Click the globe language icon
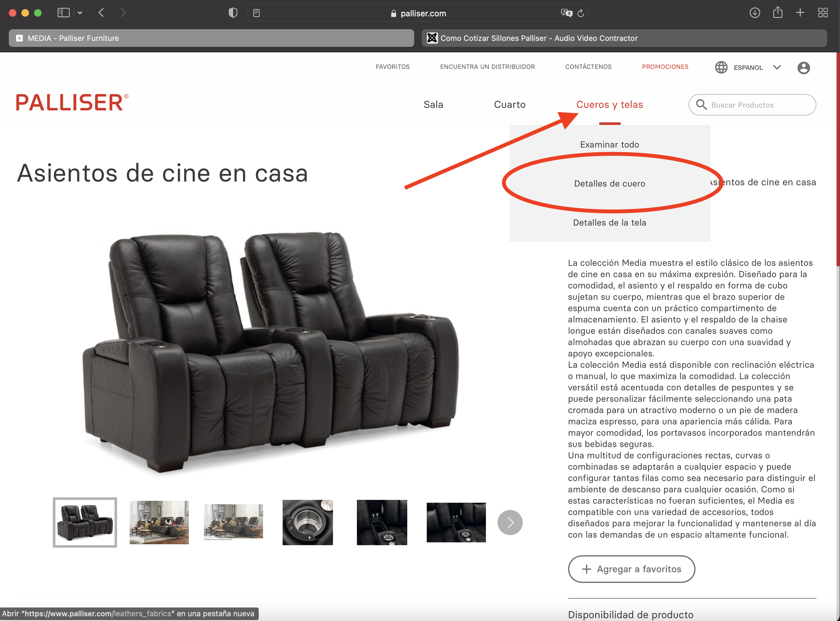Screen dimensions: 840x621 tap(721, 67)
